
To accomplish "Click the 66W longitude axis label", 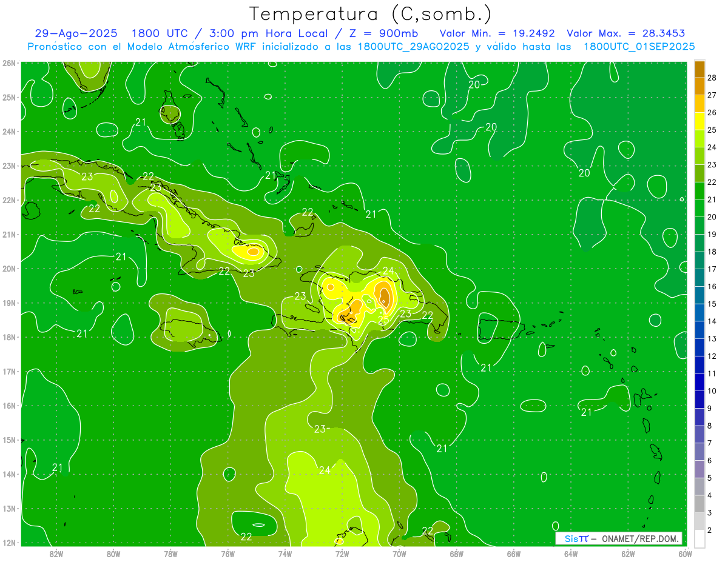I will 514,554.
